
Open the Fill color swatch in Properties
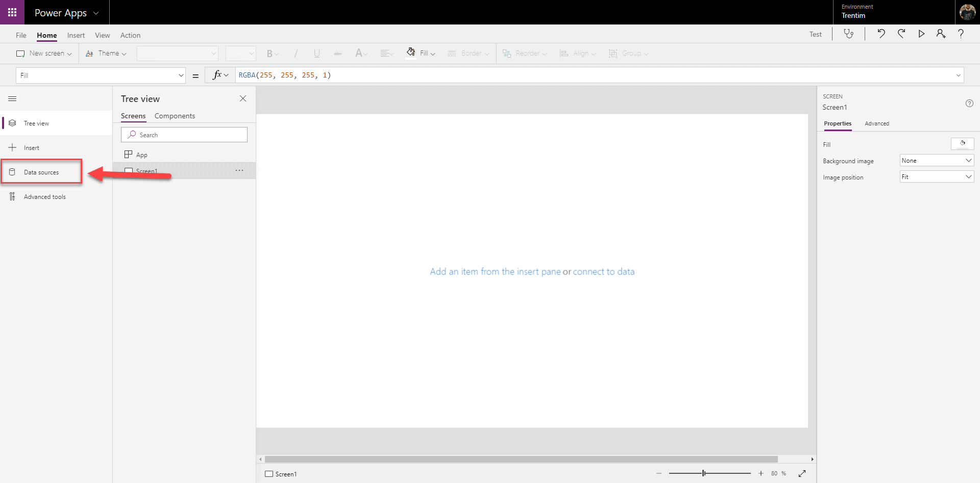pos(963,143)
